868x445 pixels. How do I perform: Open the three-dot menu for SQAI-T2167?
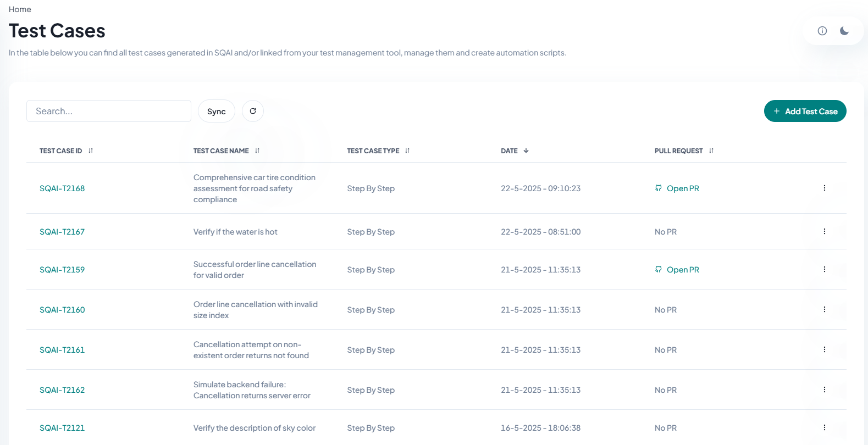(825, 231)
